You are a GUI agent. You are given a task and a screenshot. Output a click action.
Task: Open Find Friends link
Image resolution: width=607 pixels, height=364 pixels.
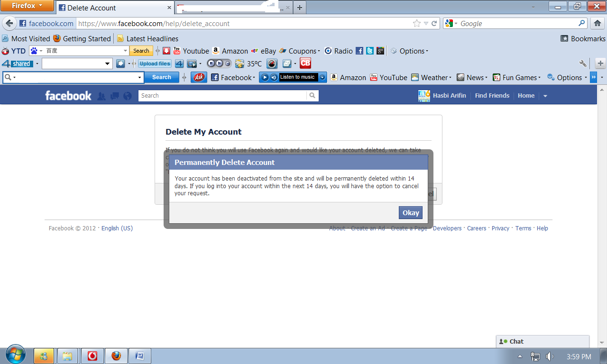point(492,96)
